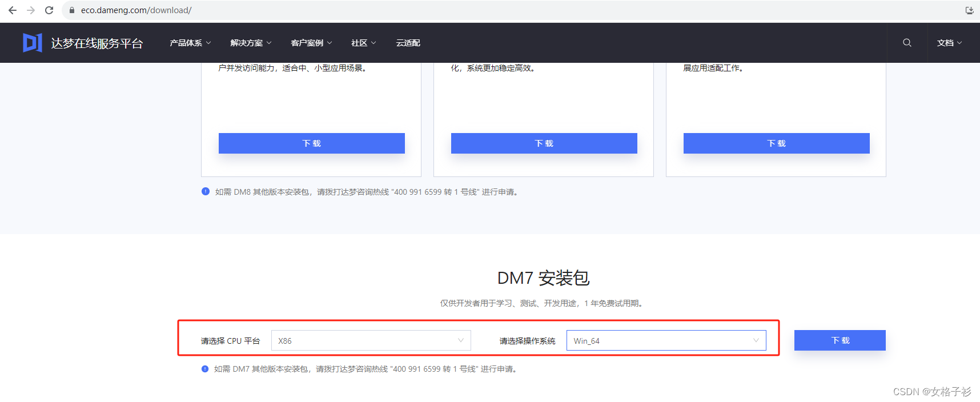Click the DM7 hotline note text
Image resolution: width=980 pixels, height=402 pixels.
(x=367, y=369)
